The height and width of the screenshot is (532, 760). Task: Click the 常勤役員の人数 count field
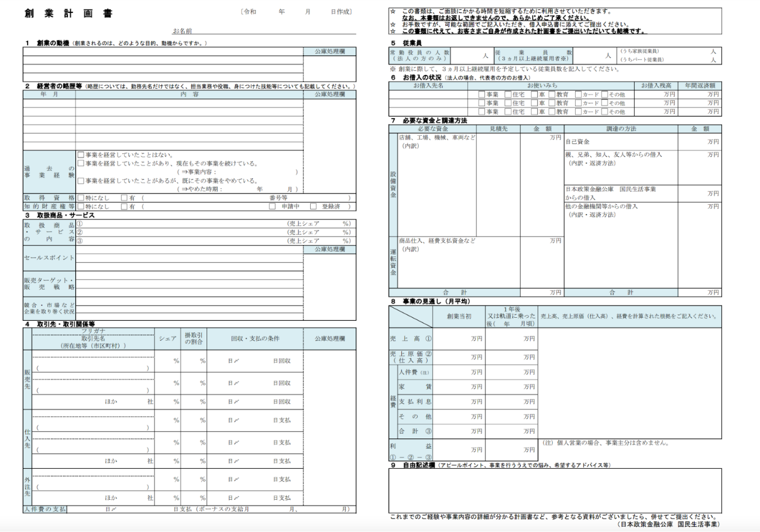point(472,56)
